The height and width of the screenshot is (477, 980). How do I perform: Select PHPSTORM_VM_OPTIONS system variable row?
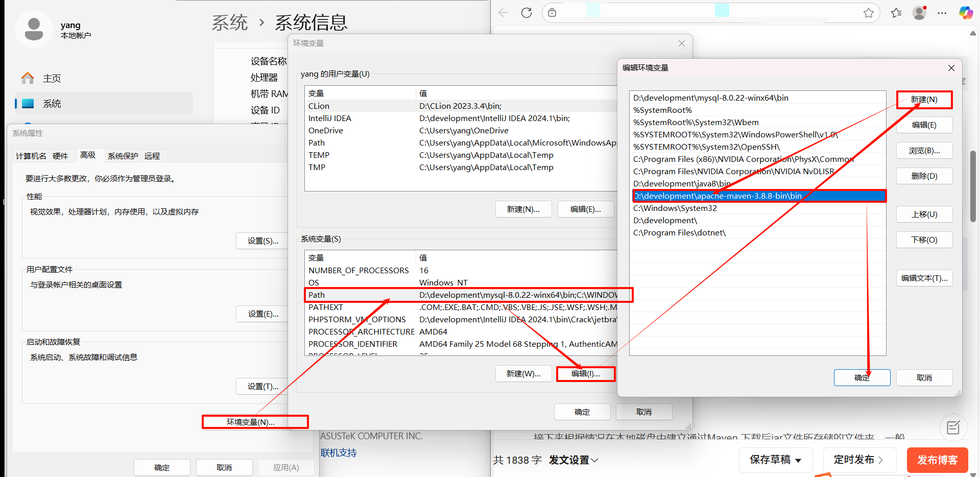tap(462, 319)
